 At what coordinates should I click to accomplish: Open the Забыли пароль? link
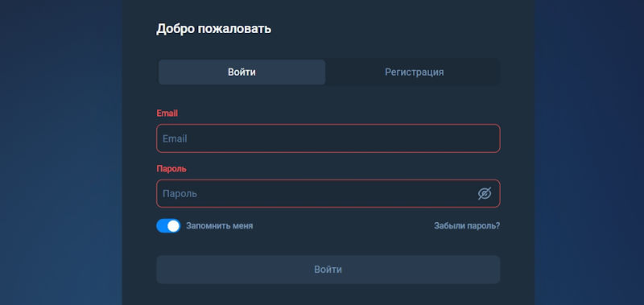467,226
